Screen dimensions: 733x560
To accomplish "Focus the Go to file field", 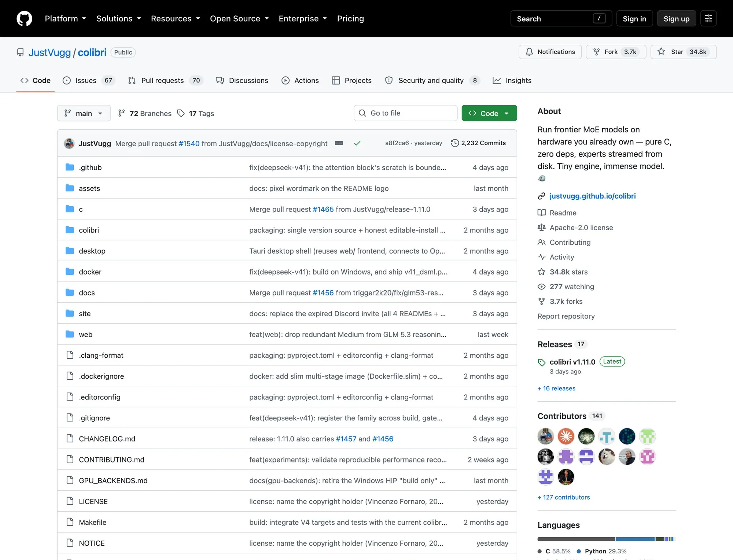I will coord(405,113).
